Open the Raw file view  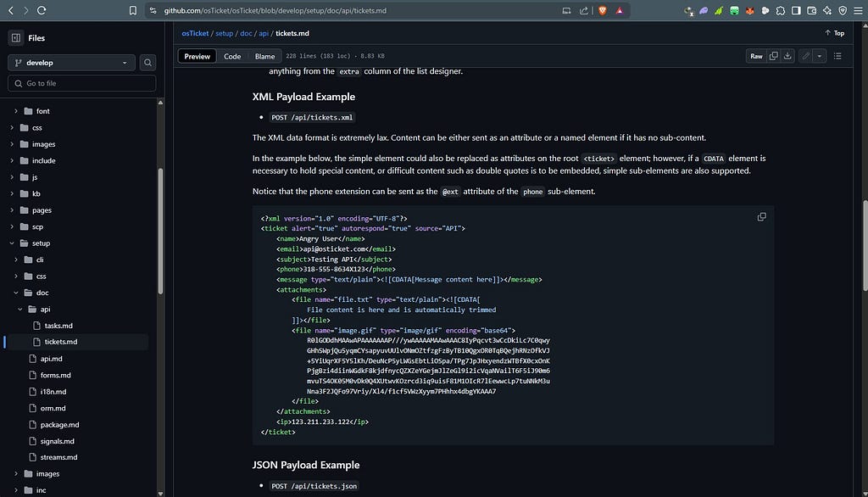756,56
